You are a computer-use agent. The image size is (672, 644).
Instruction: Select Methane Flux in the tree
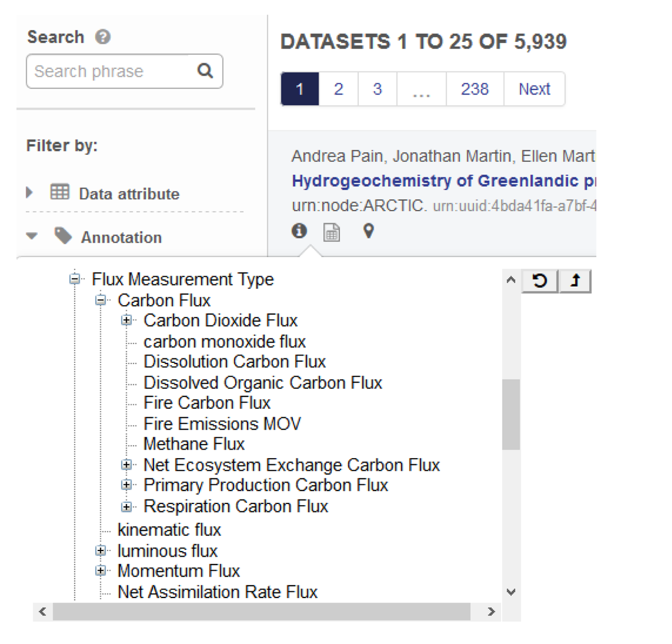coord(194,444)
